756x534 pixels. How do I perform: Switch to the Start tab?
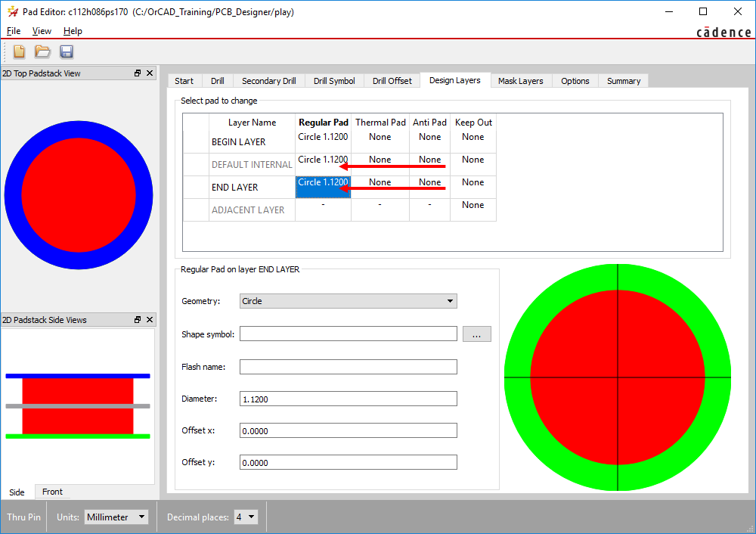pos(184,81)
